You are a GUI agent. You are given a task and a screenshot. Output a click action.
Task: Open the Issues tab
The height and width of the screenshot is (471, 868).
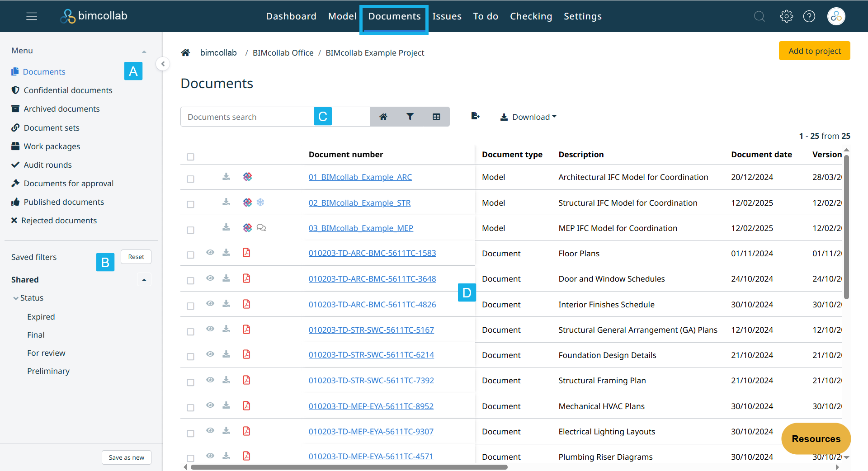(x=447, y=16)
